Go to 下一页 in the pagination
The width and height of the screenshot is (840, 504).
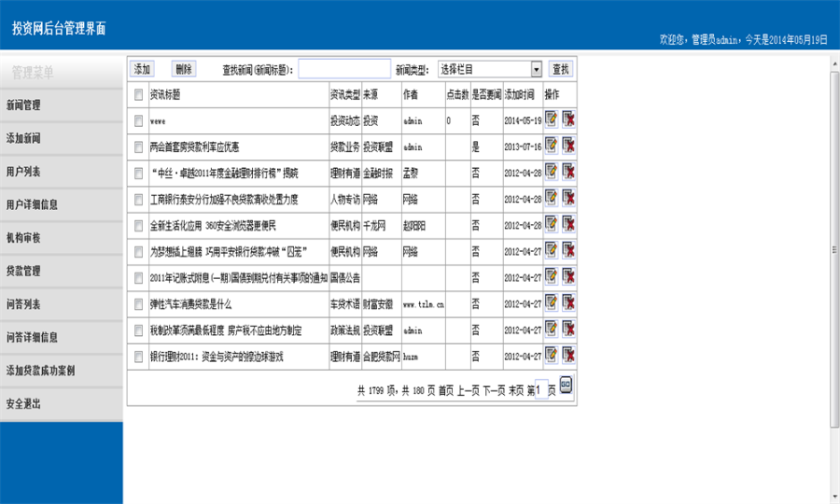pyautogui.click(x=494, y=391)
